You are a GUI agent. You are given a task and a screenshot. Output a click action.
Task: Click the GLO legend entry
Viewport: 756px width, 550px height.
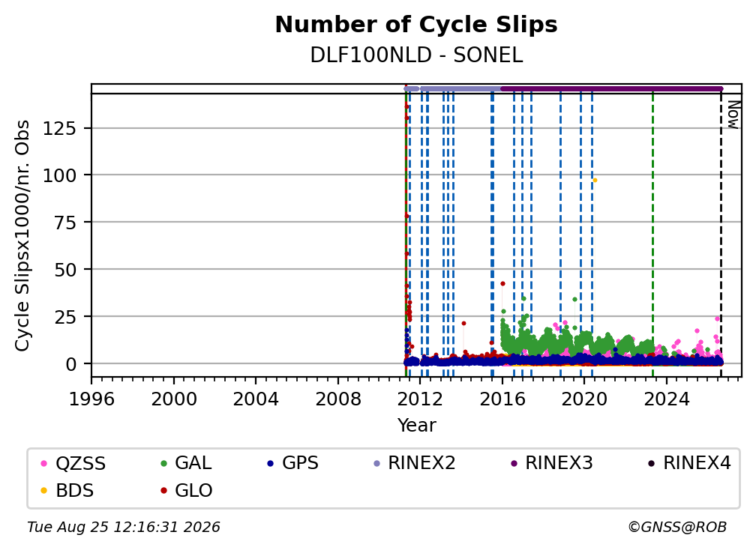click(x=186, y=491)
